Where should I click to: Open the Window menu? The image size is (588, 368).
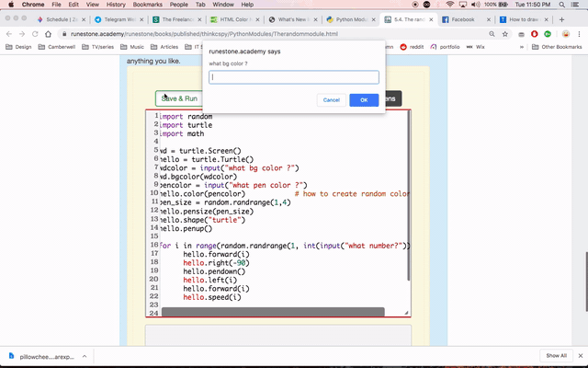point(223,5)
